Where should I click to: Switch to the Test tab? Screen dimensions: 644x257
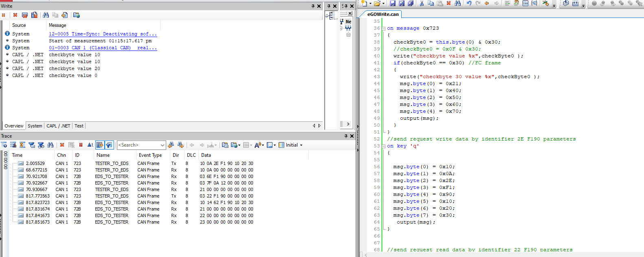[x=79, y=126]
